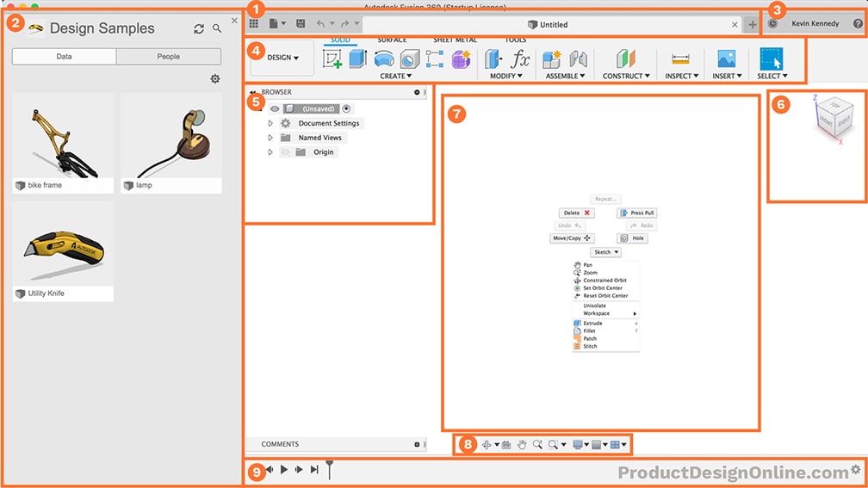This screenshot has width=868, height=488.
Task: Click the Look At icon in navigation bar
Action: [506, 444]
